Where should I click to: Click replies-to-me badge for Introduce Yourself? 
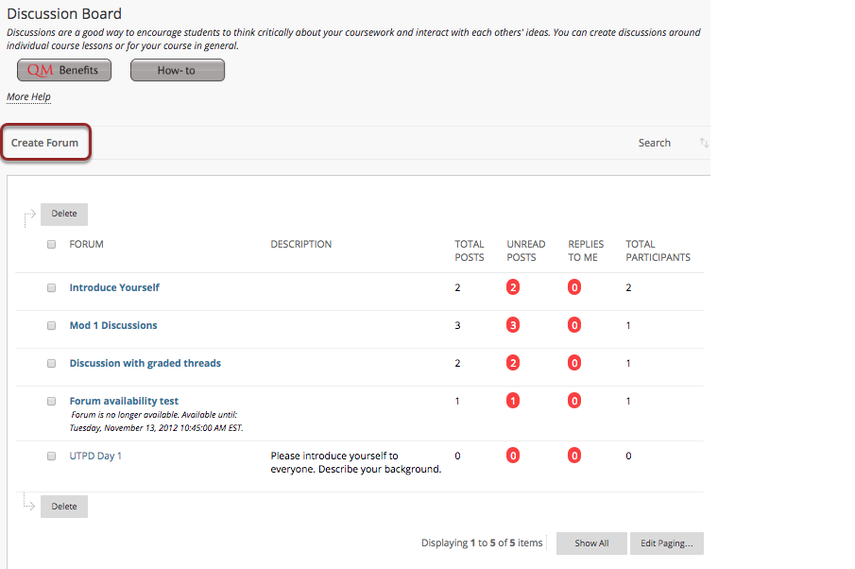[574, 287]
